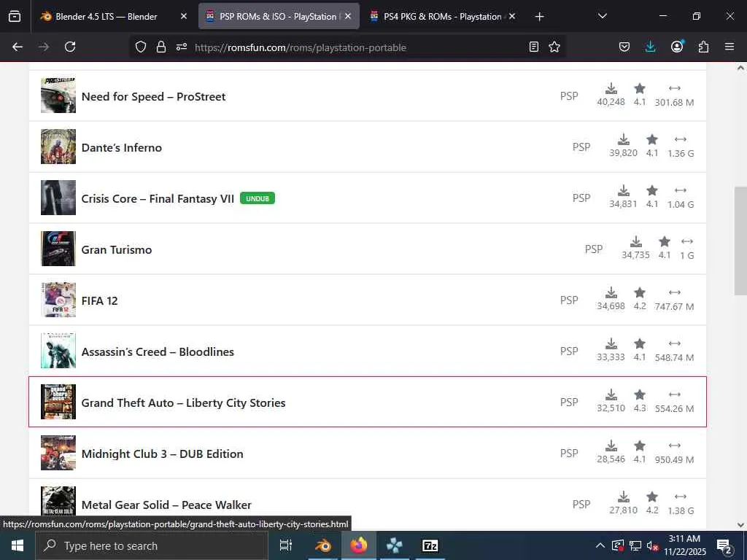Open 7-Zip from the taskbar
This screenshot has width=747, height=560.
pyautogui.click(x=430, y=545)
